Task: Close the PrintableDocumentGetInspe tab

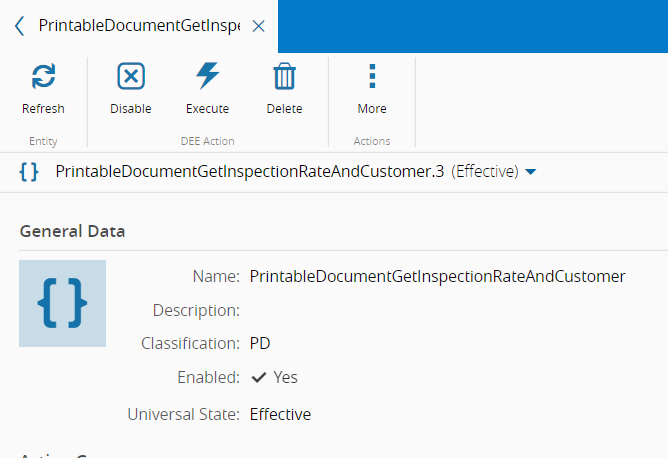Action: [x=259, y=26]
